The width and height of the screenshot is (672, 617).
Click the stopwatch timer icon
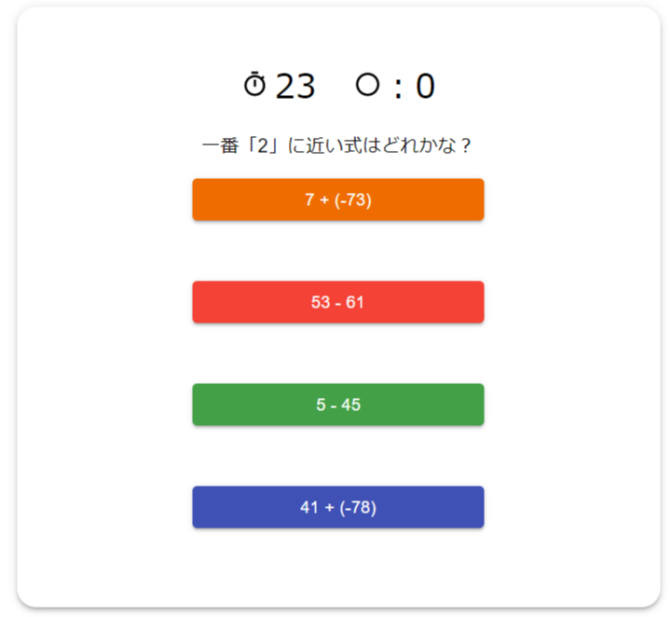tap(254, 85)
